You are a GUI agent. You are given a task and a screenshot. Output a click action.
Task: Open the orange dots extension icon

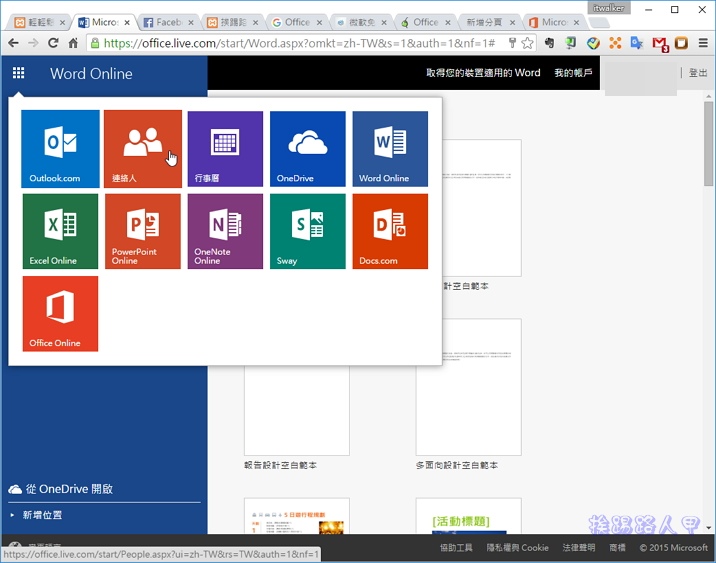615,43
